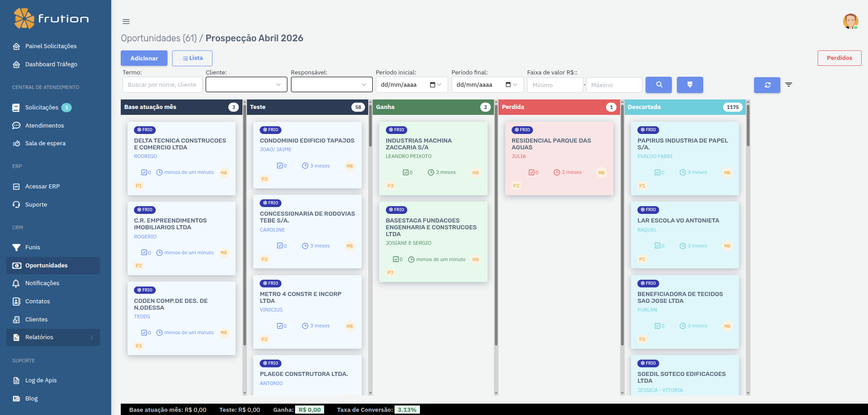Select Oportunidades in the sidebar menu

pos(46,265)
